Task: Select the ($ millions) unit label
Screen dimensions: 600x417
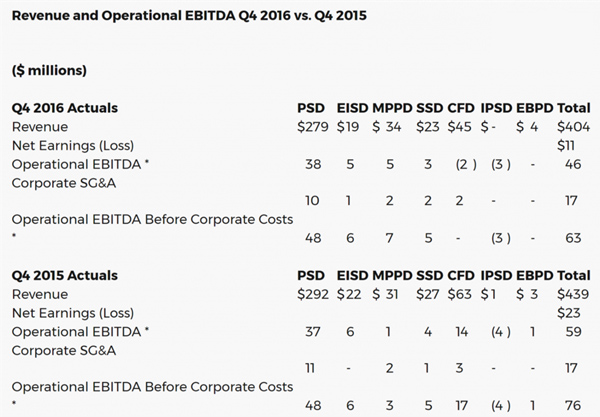Action: pyautogui.click(x=50, y=70)
